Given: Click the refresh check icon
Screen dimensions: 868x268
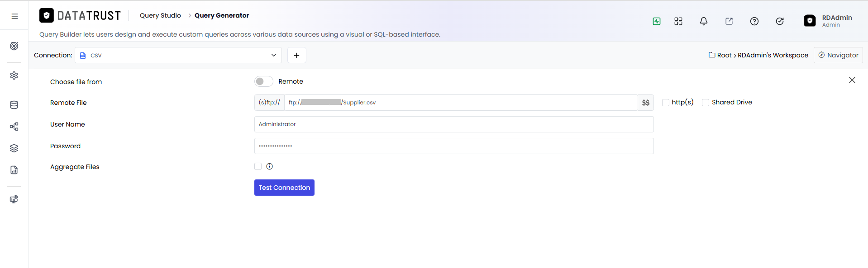Looking at the screenshot, I should coord(780,21).
